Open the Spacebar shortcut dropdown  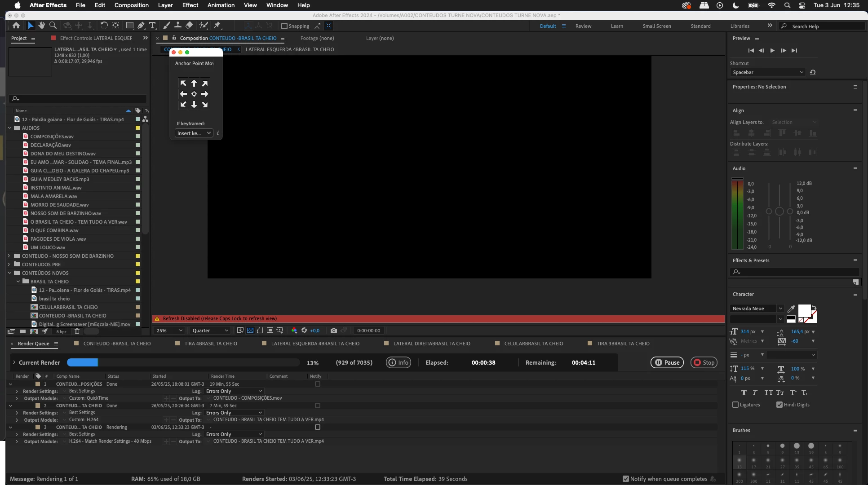point(767,72)
